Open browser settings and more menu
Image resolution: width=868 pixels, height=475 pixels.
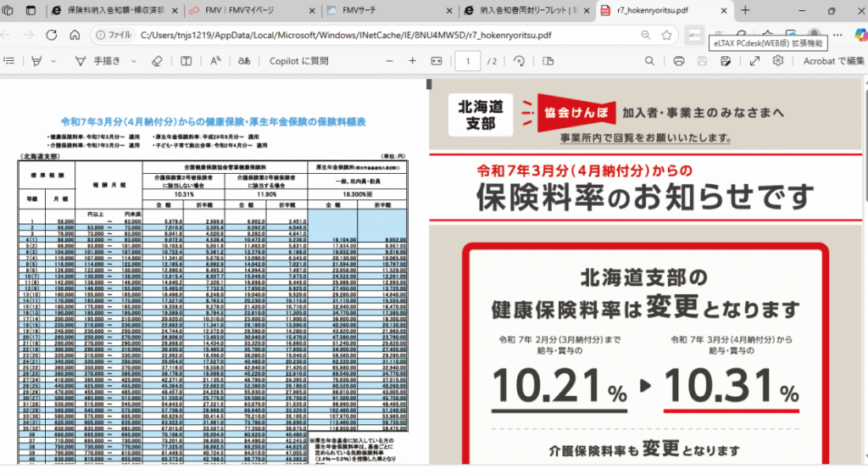837,35
